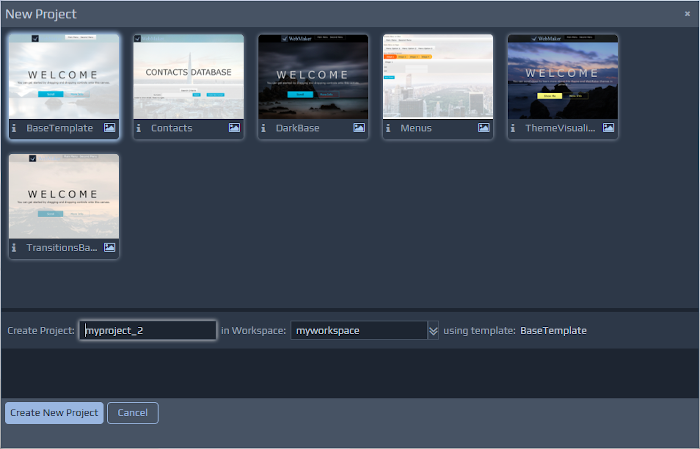Open info for the TransitionsBa... template
700x449 pixels.
click(x=14, y=248)
